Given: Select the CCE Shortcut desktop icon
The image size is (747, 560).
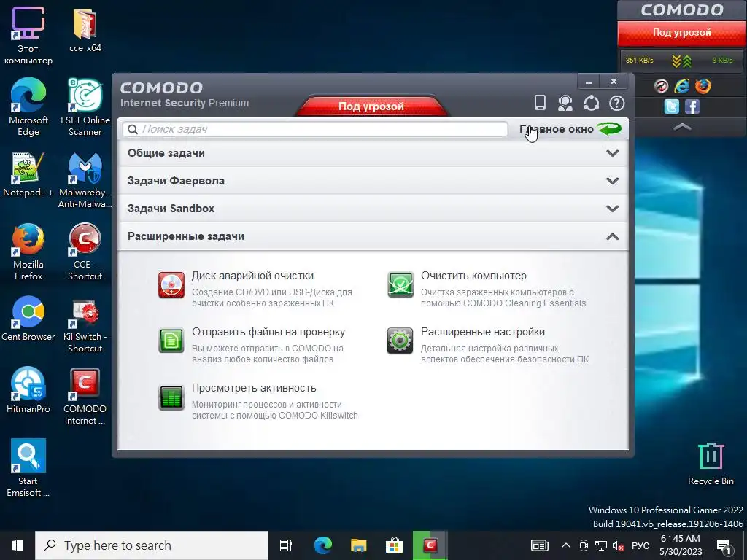Looking at the screenshot, I should pyautogui.click(x=85, y=252).
